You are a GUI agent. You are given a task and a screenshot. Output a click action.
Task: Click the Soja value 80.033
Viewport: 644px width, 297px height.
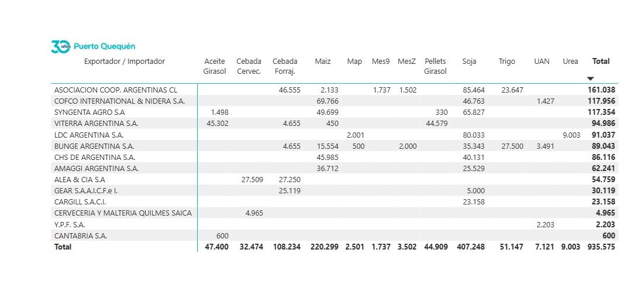pyautogui.click(x=474, y=135)
